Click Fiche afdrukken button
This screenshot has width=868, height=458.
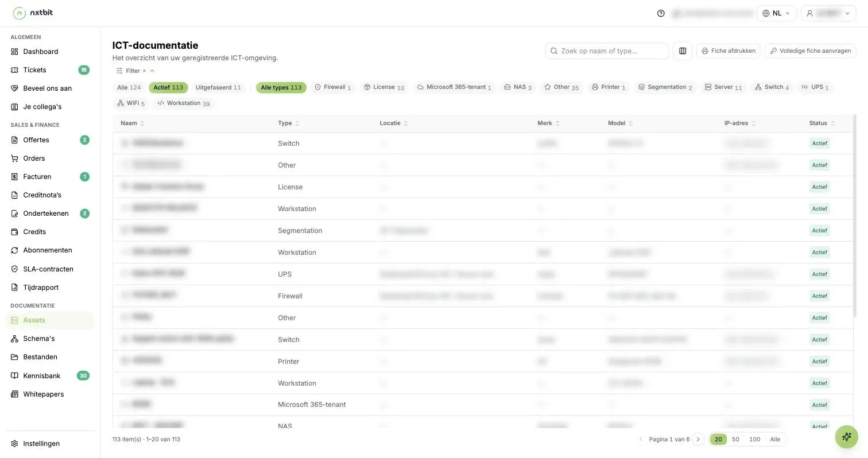728,51
